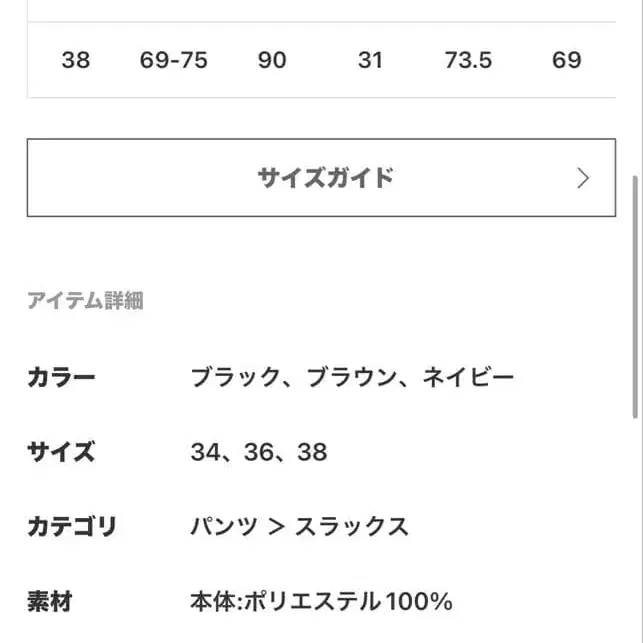The height and width of the screenshot is (643, 643).
Task: Click the カラー label
Action: click(x=61, y=378)
